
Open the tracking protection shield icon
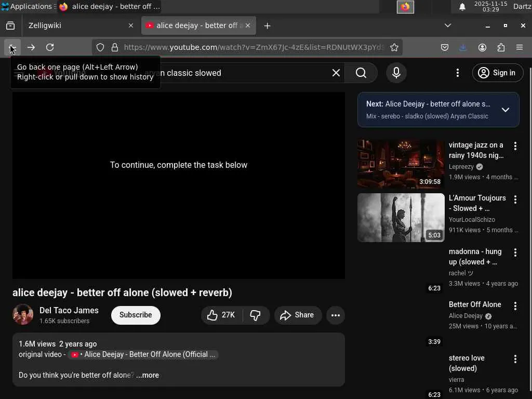click(x=100, y=47)
